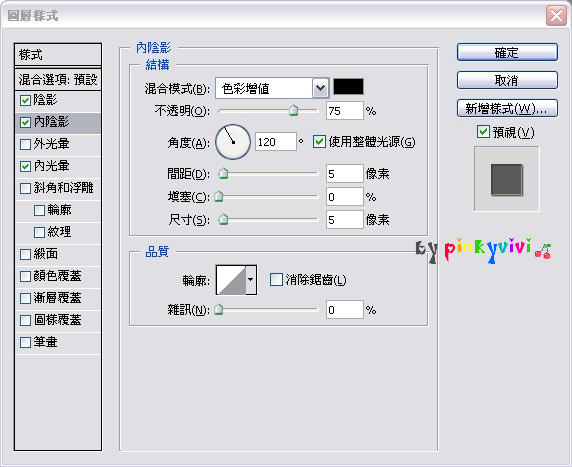
Task: Click the 填塞 choke value field
Action: pyautogui.click(x=345, y=197)
